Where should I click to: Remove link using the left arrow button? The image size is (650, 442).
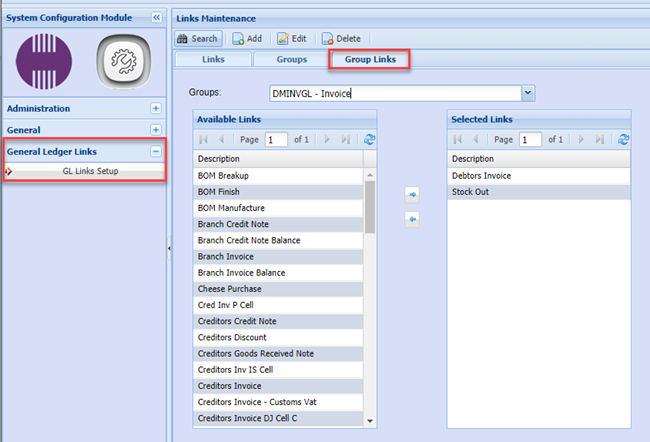click(x=412, y=218)
